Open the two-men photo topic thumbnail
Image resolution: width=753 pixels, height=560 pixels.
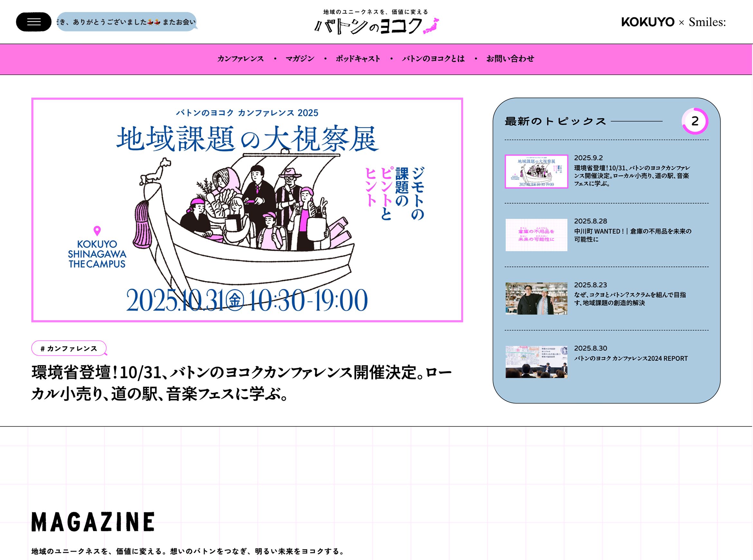(x=536, y=298)
